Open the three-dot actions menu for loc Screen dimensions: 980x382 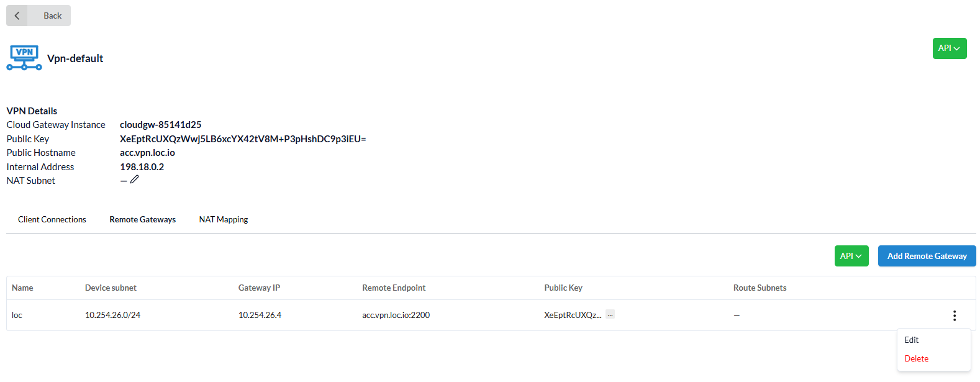coord(954,316)
